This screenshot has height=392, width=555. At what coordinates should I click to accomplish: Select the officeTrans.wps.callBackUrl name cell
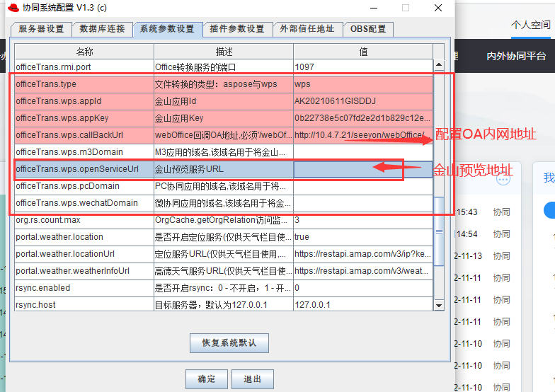click(x=84, y=135)
